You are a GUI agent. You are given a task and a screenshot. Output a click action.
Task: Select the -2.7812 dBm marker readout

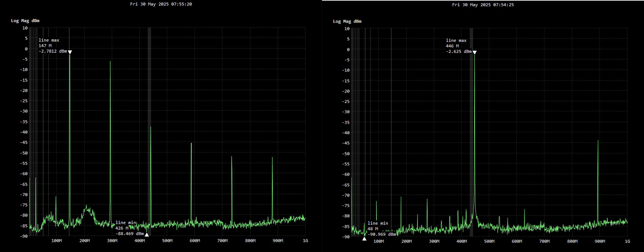coord(53,52)
